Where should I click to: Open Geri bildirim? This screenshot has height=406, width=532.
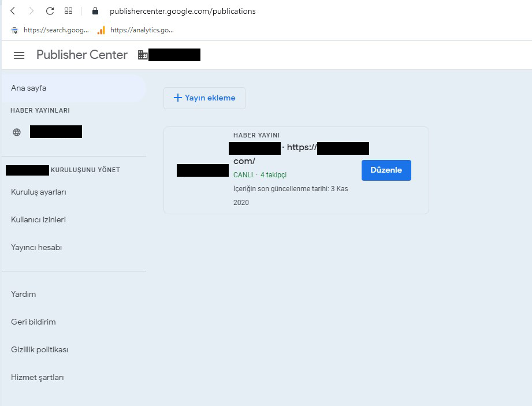pyautogui.click(x=34, y=322)
